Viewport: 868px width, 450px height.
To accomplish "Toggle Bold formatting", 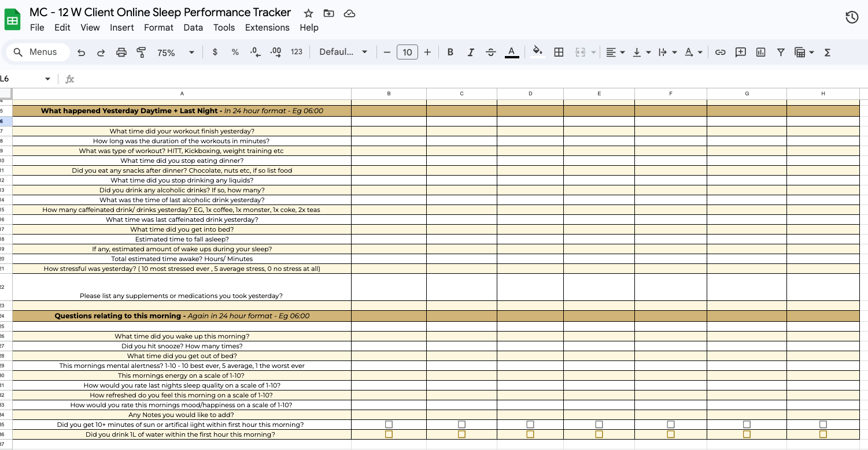I will 450,52.
